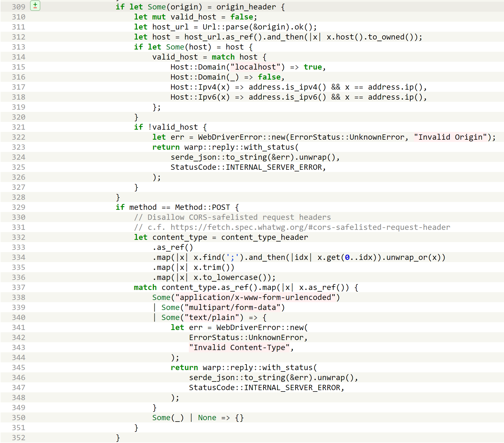Click the "Disallow CORS-safelisted request headers" comment
Screen dimensions: 504x443
pos(232,217)
